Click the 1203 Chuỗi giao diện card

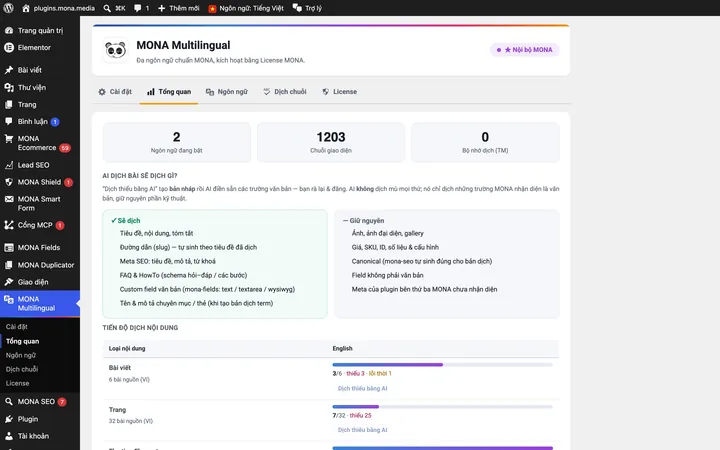point(331,142)
